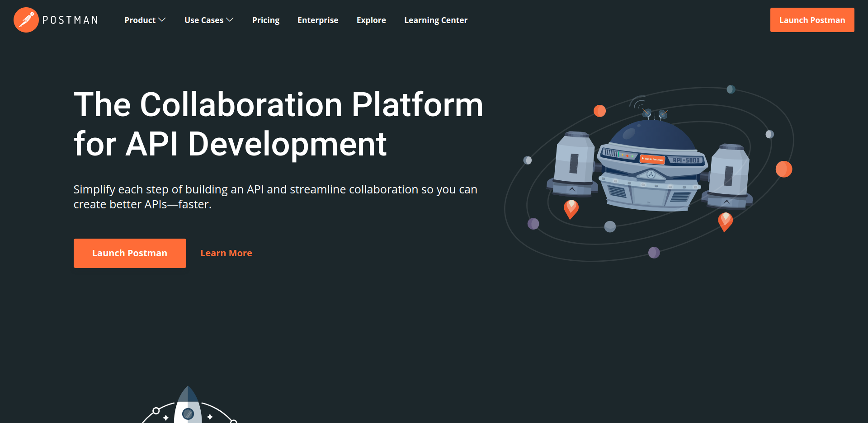Image resolution: width=868 pixels, height=423 pixels.
Task: Open the Enterprise nav item
Action: click(x=318, y=20)
